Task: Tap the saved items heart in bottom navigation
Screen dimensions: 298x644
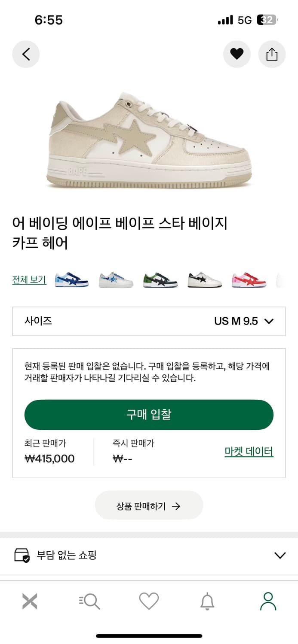Action: pos(149,601)
